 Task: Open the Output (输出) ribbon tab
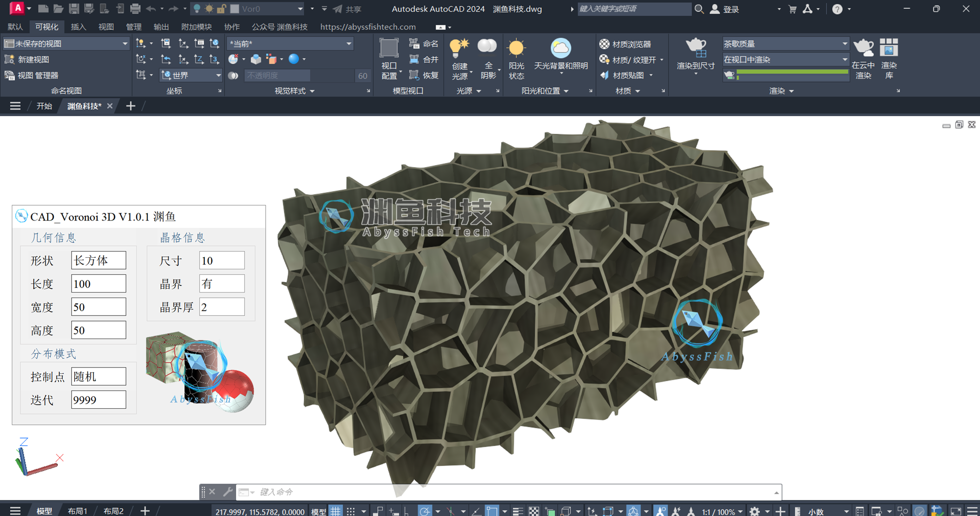[161, 27]
